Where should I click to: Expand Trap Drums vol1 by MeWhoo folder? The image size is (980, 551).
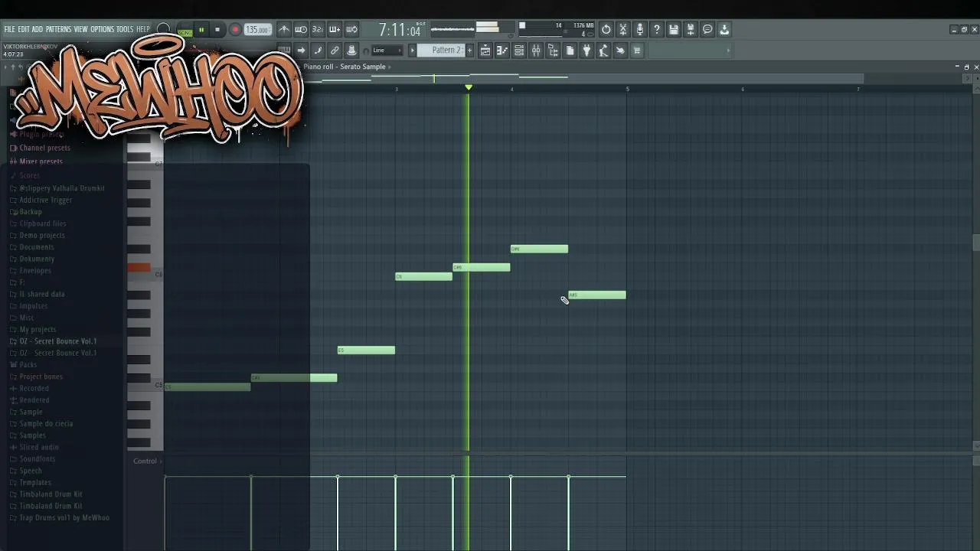64,518
